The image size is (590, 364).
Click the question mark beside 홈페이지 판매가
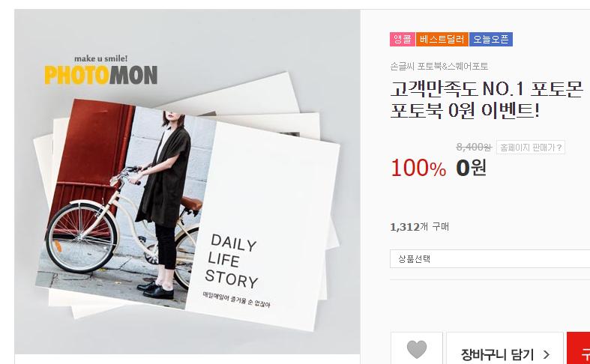559,148
